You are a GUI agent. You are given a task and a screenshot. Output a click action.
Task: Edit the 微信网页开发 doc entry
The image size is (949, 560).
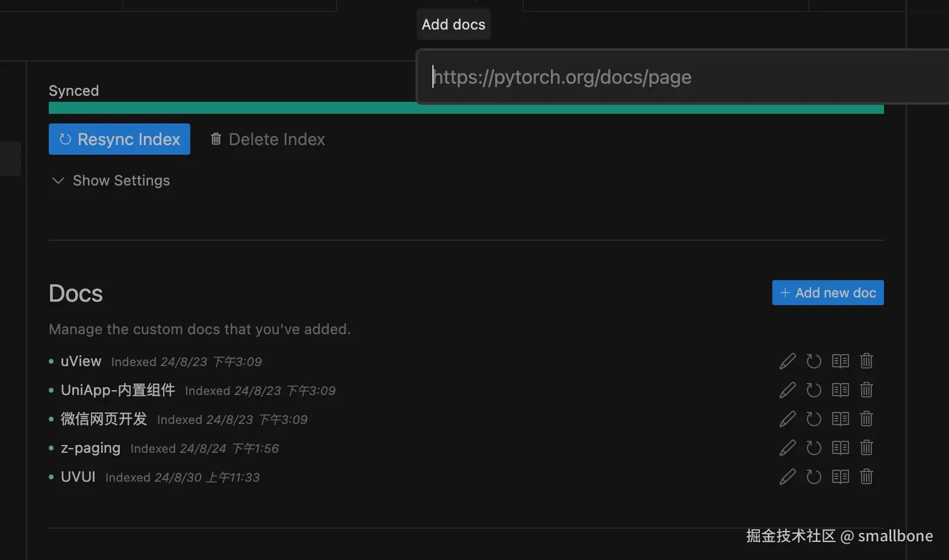(x=787, y=419)
